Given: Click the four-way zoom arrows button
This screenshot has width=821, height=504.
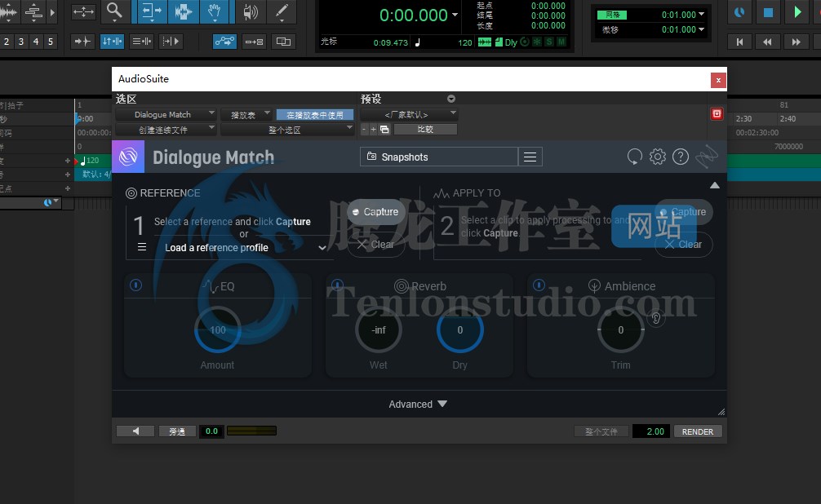Looking at the screenshot, I should click(x=83, y=11).
